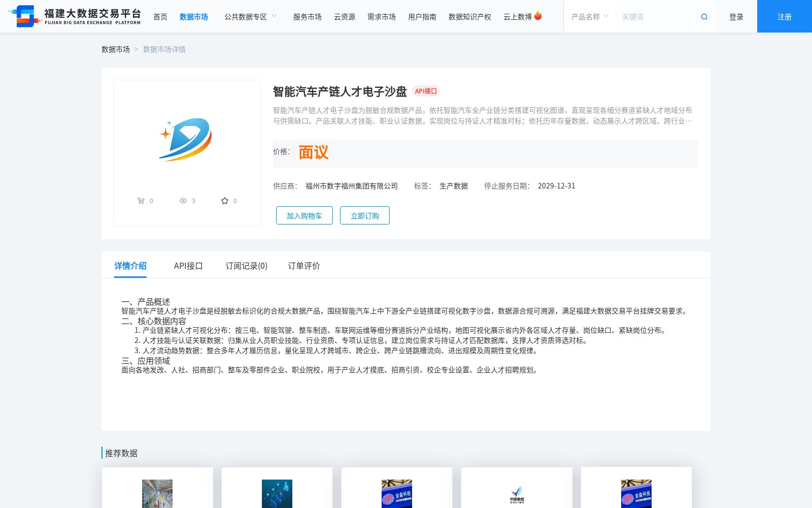Expand the 公共数据专区 dropdown menu
The height and width of the screenshot is (508, 812).
coord(251,17)
